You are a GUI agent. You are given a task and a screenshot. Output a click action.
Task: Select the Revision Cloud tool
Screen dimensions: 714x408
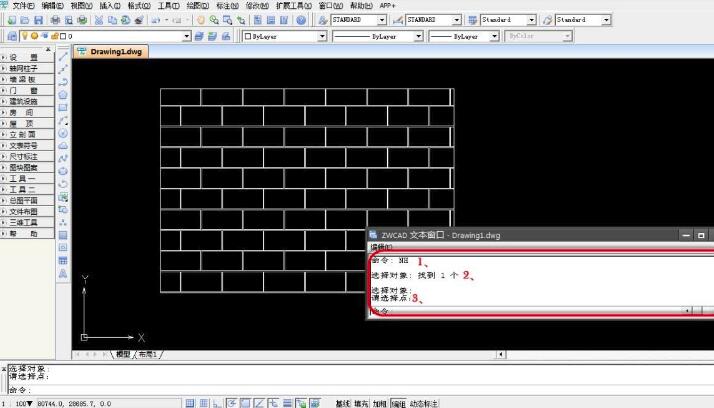point(63,146)
